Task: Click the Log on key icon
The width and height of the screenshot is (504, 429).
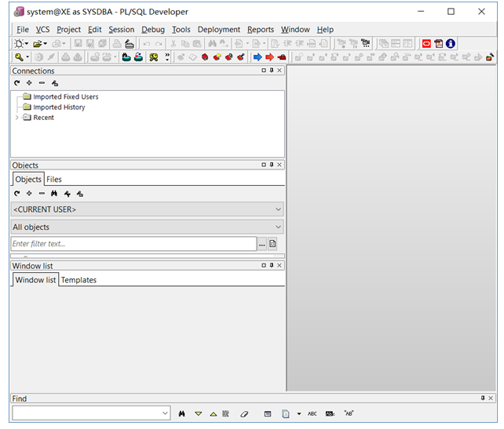Action: point(20,57)
